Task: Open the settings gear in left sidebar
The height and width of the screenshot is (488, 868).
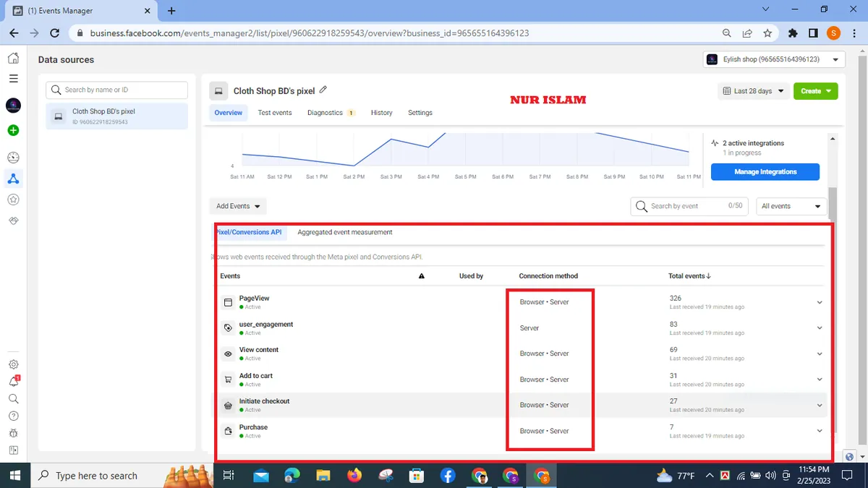Action: click(x=13, y=365)
